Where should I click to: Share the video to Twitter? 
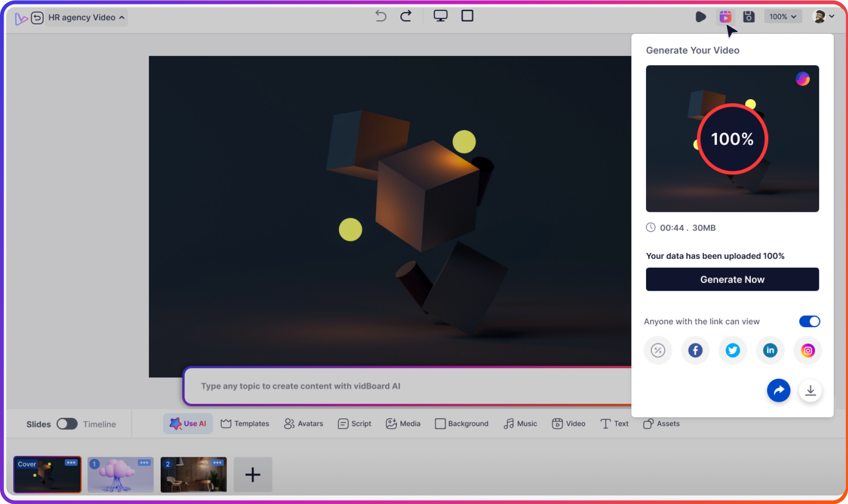point(733,350)
